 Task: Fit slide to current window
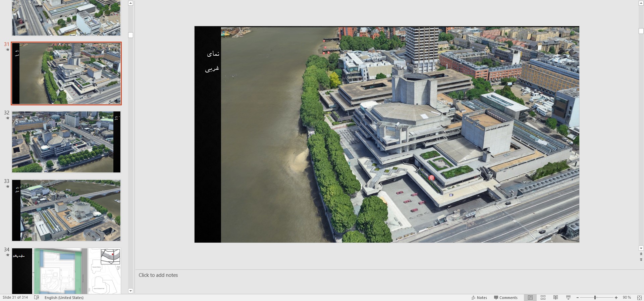pos(639,298)
